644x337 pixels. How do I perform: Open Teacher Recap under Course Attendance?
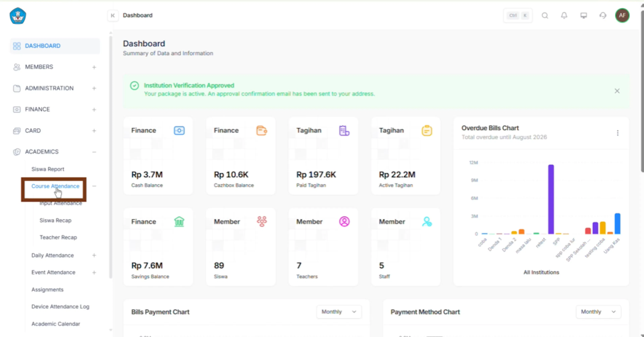[58, 237]
